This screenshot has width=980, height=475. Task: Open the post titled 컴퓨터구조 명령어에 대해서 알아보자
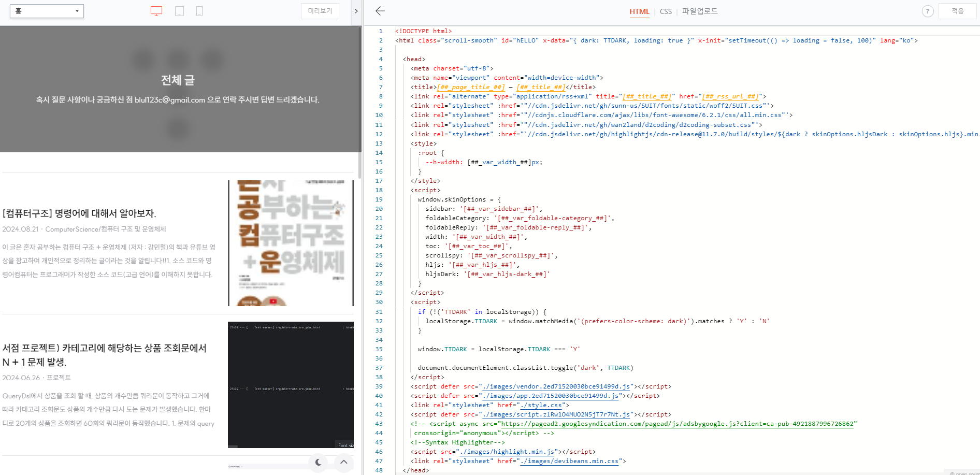pyautogui.click(x=79, y=213)
